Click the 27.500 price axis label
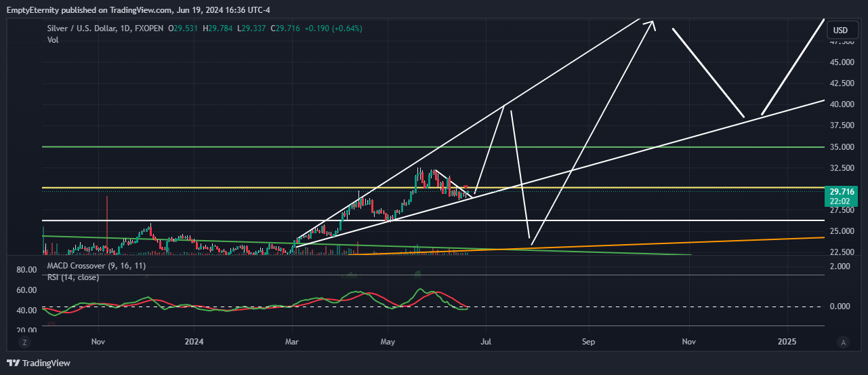The height and width of the screenshot is (375, 868). click(844, 210)
